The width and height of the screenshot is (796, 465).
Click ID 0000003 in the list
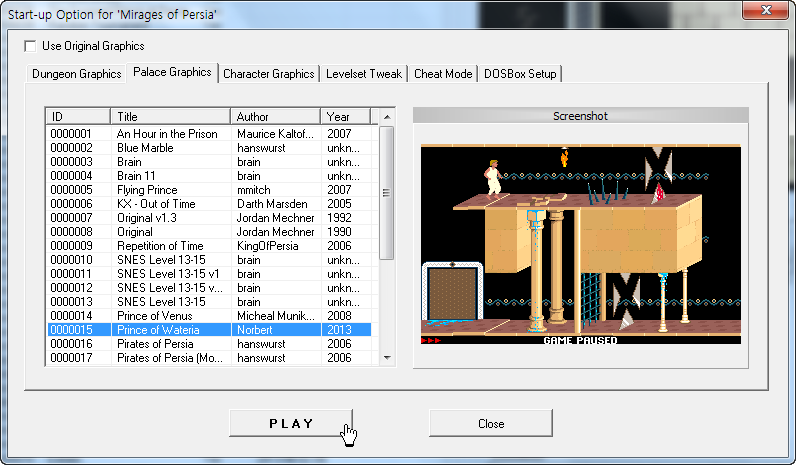pos(72,162)
